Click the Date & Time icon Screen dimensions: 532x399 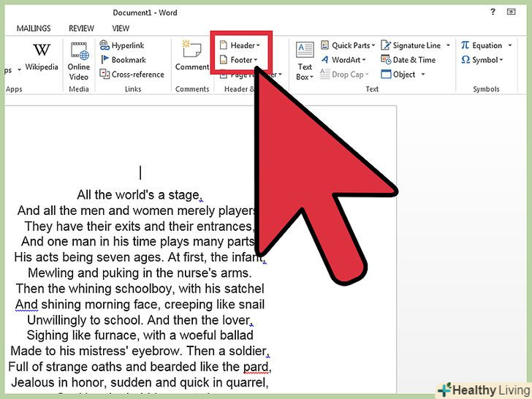tap(385, 60)
